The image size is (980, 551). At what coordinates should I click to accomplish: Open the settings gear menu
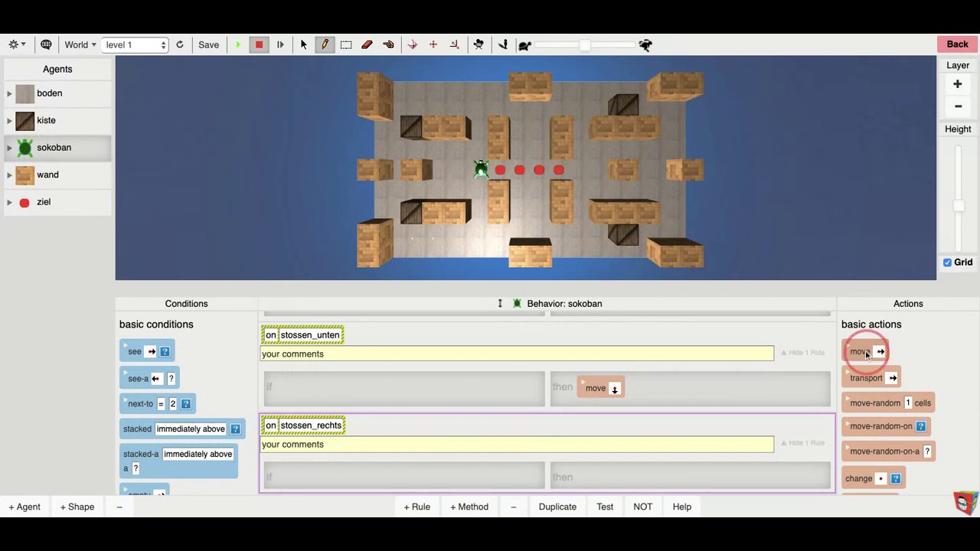16,44
